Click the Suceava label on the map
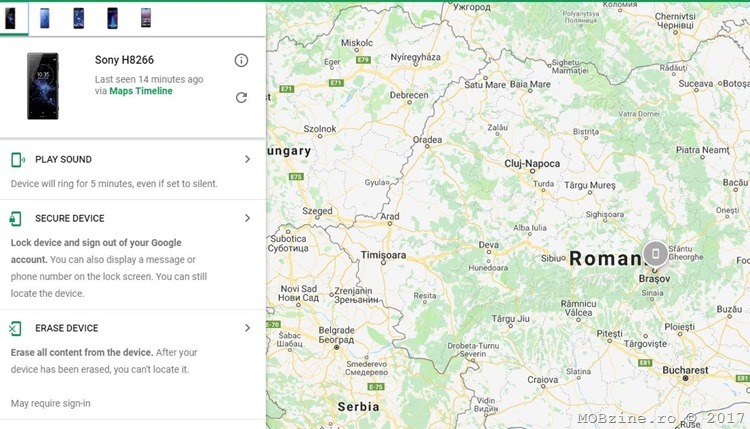 click(695, 84)
